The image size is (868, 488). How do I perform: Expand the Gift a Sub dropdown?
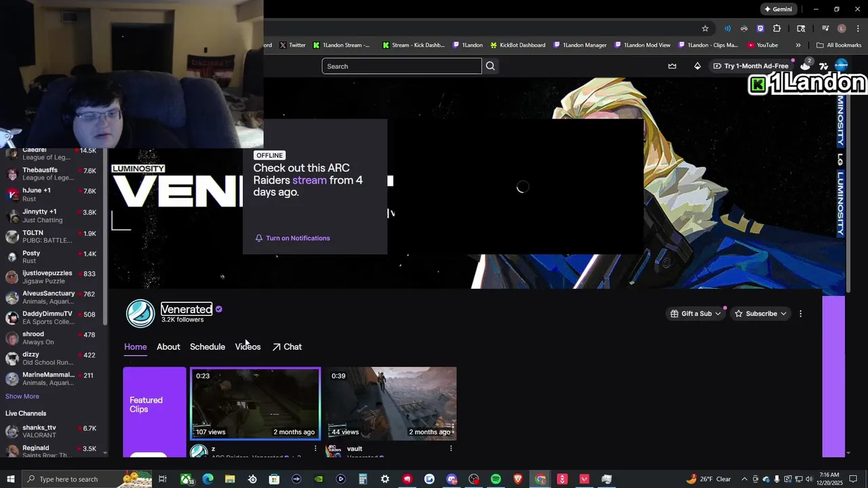point(696,314)
